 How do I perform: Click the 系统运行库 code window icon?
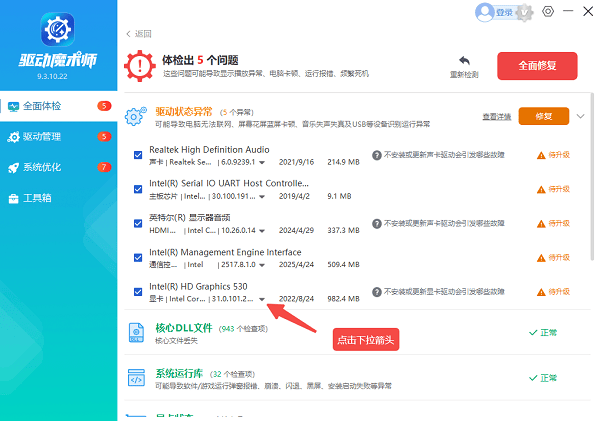[136, 378]
